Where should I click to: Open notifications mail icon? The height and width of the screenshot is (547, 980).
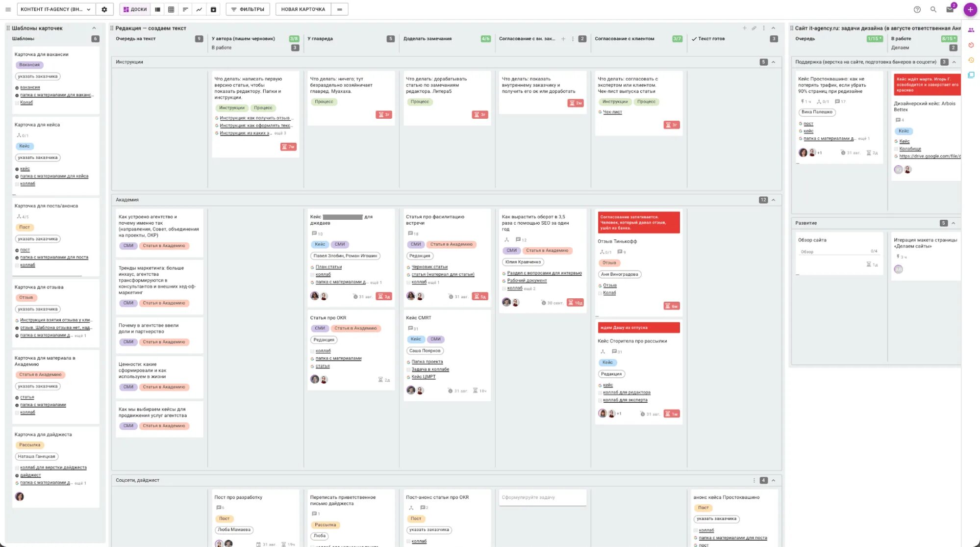(950, 9)
